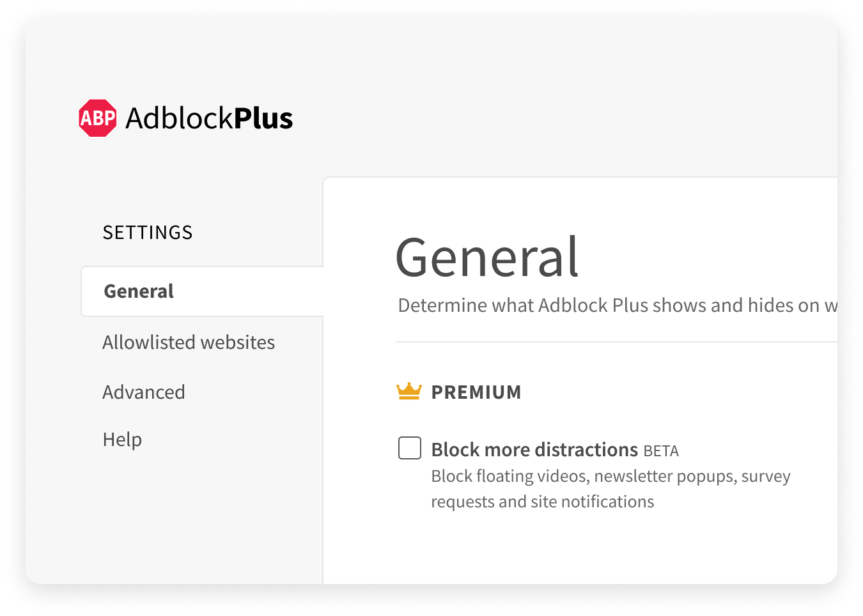Click the Block more distractions description text
The width and height of the screenshot is (863, 616).
coord(610,488)
